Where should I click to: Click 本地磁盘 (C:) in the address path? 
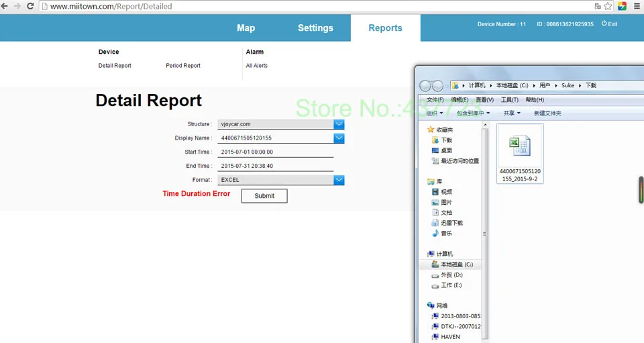pyautogui.click(x=512, y=85)
